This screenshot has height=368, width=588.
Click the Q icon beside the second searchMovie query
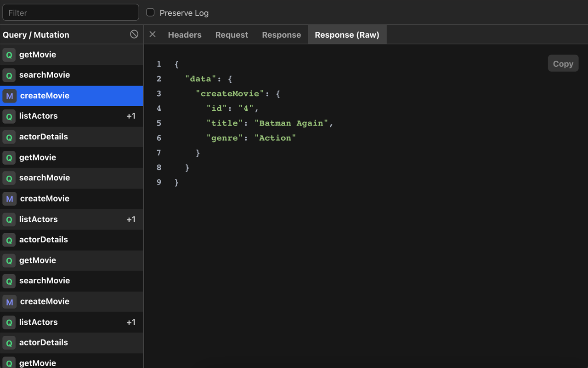click(x=9, y=178)
